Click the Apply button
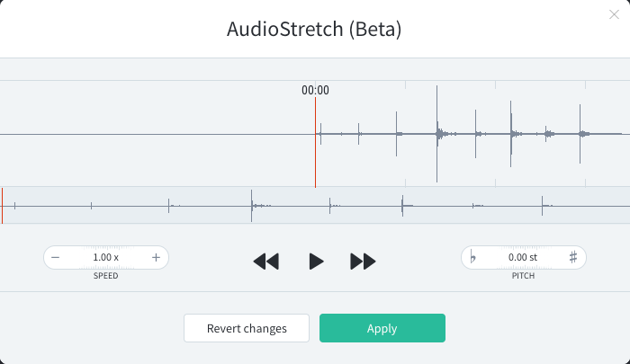Viewport: 630px width, 364px height. coord(382,328)
